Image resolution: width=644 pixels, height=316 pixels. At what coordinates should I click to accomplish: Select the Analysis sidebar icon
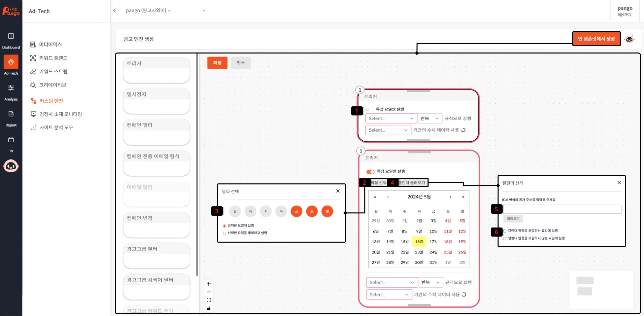pyautogui.click(x=11, y=88)
